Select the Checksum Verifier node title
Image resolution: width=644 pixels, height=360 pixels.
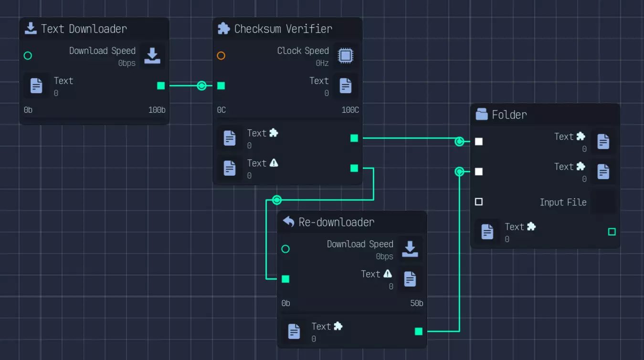tap(283, 29)
